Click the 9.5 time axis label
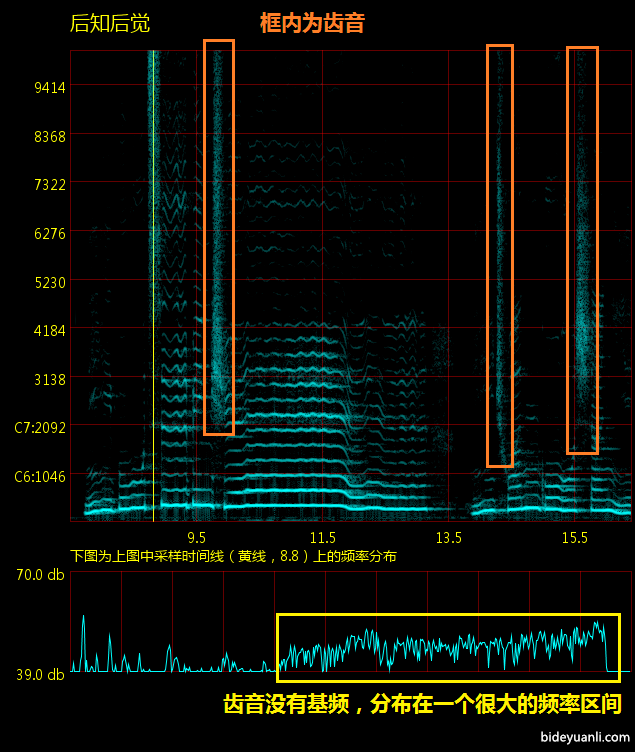The width and height of the screenshot is (635, 752). coord(196,538)
